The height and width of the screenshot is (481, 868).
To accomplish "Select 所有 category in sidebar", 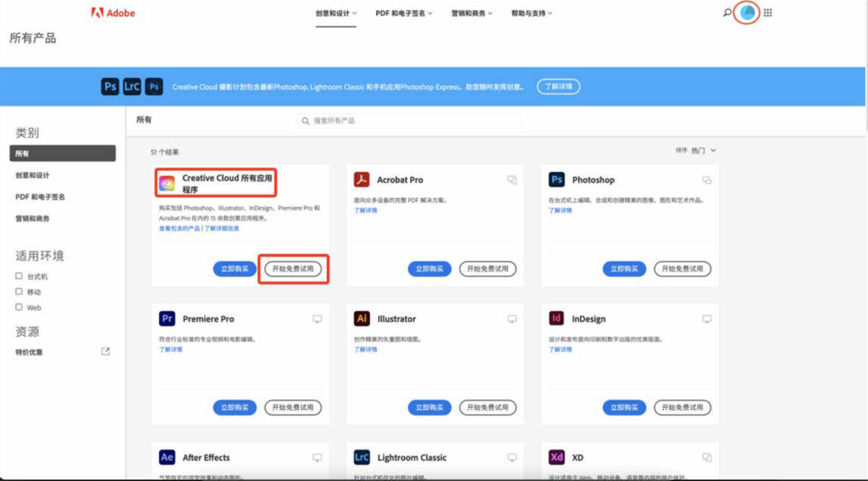I will coord(63,154).
